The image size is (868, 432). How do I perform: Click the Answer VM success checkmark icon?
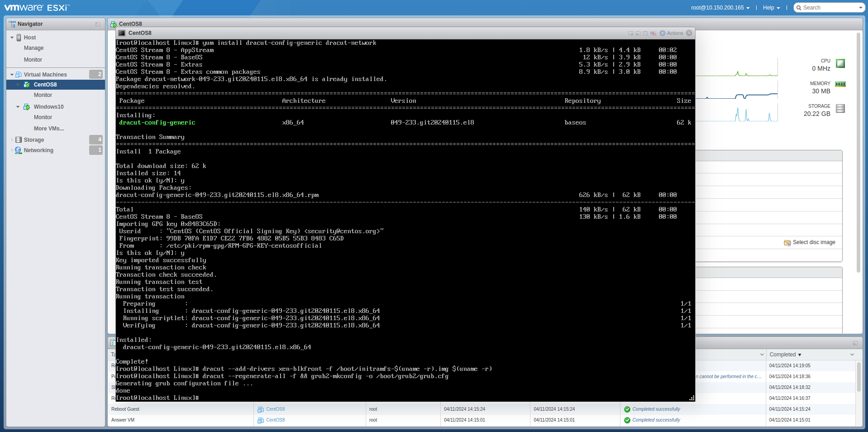[x=627, y=420]
